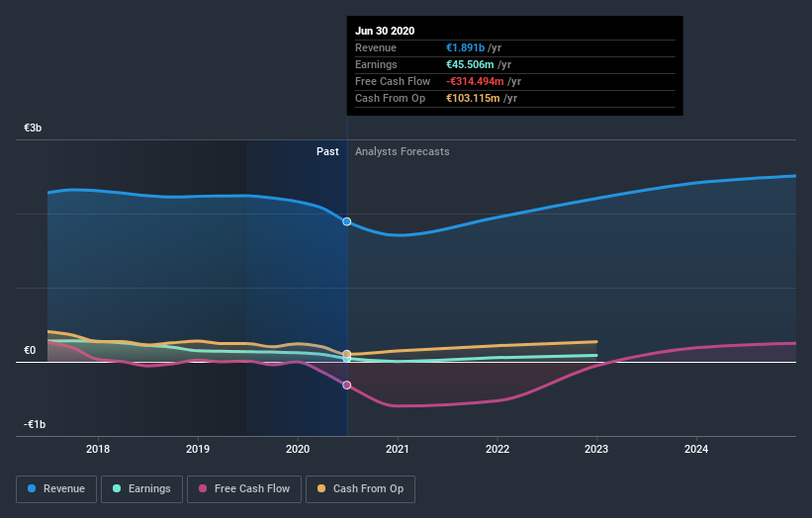The height and width of the screenshot is (518, 812).
Task: Select the 2022 x-axis label
Action: click(497, 449)
